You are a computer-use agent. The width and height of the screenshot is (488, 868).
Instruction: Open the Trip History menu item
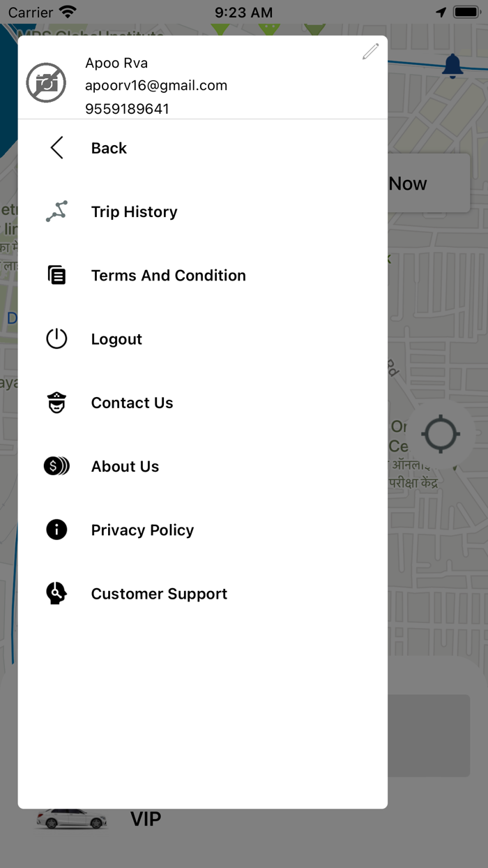(134, 211)
